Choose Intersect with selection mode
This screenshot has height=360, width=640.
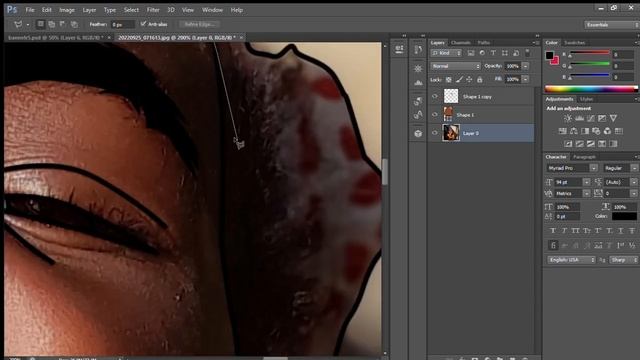click(x=74, y=24)
